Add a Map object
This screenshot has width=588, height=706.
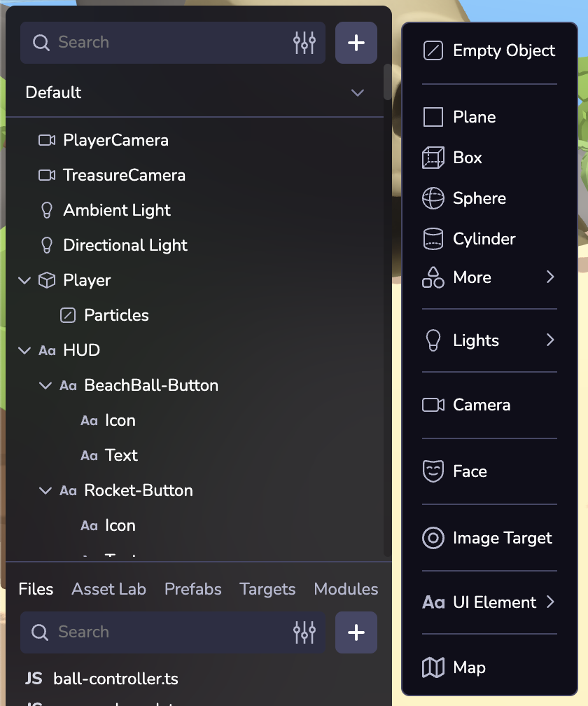coord(468,667)
